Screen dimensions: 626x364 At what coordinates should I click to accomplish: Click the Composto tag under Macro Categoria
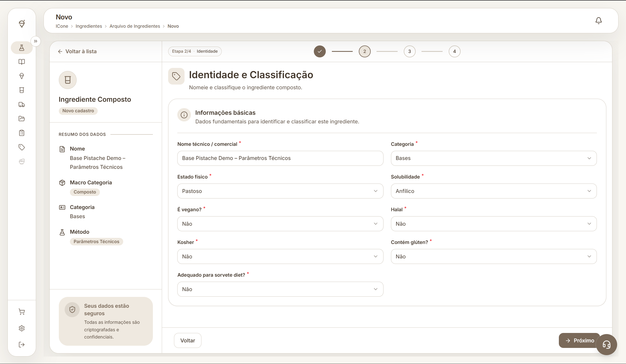coord(85,192)
